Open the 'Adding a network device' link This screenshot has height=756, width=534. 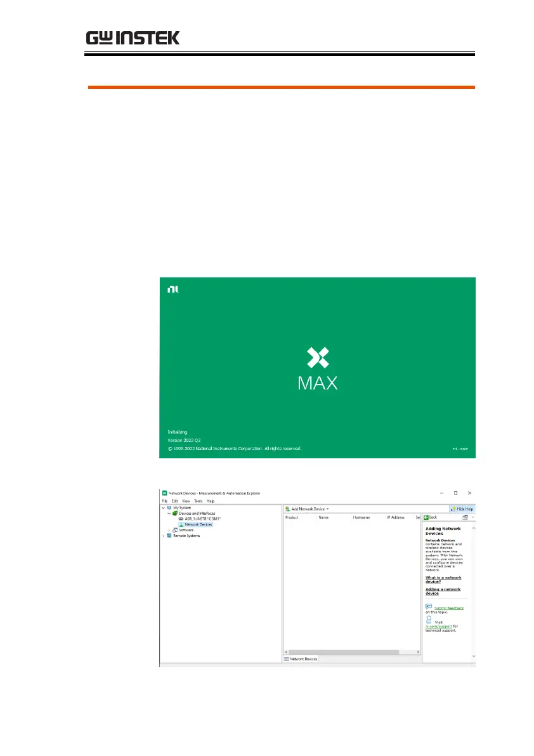coord(442,591)
